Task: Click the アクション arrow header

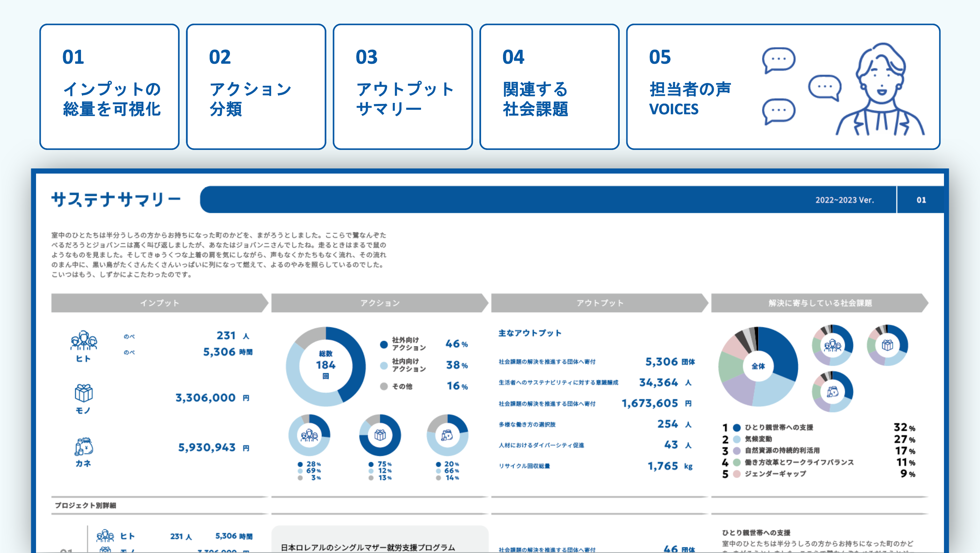Action: pyautogui.click(x=379, y=303)
